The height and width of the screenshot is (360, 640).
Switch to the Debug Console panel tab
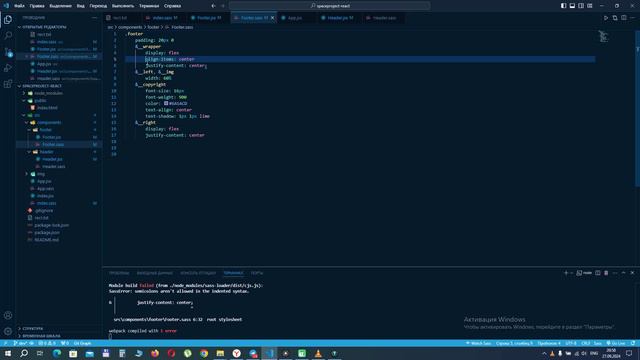pos(198,273)
